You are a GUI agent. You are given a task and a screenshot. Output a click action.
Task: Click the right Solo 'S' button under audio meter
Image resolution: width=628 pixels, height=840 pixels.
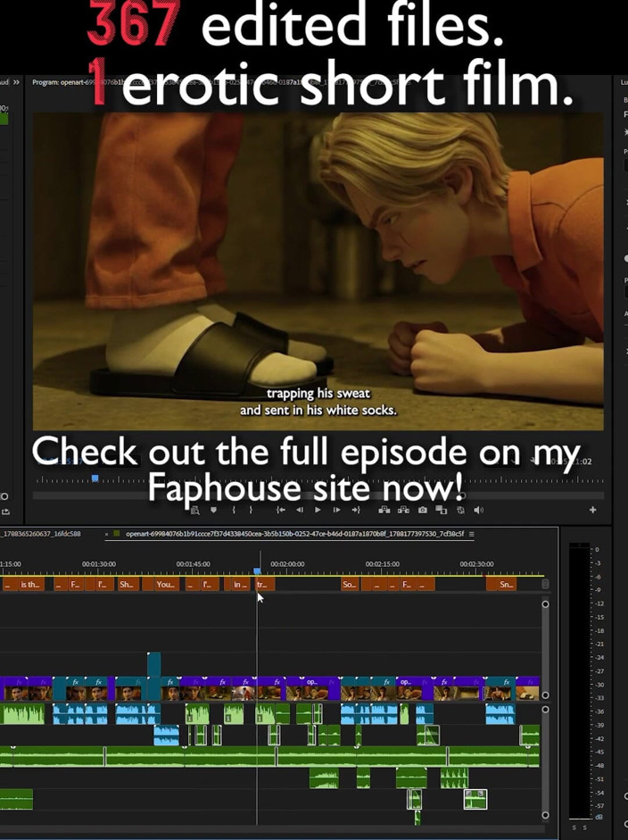coord(584,828)
